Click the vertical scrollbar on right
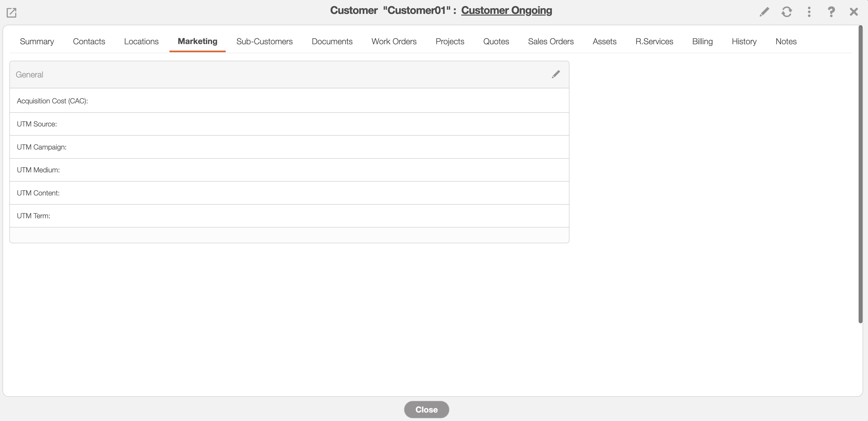Image resolution: width=868 pixels, height=421 pixels. click(x=860, y=174)
